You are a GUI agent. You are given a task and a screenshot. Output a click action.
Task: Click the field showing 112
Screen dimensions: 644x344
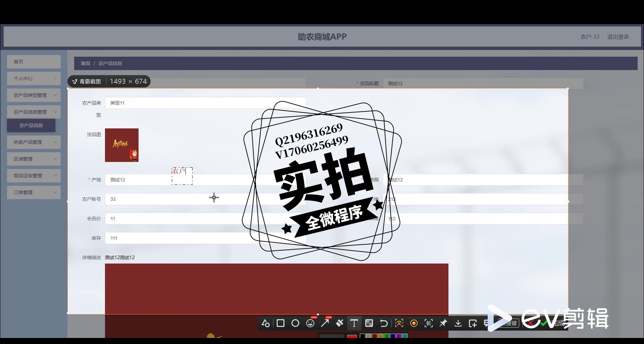483,219
